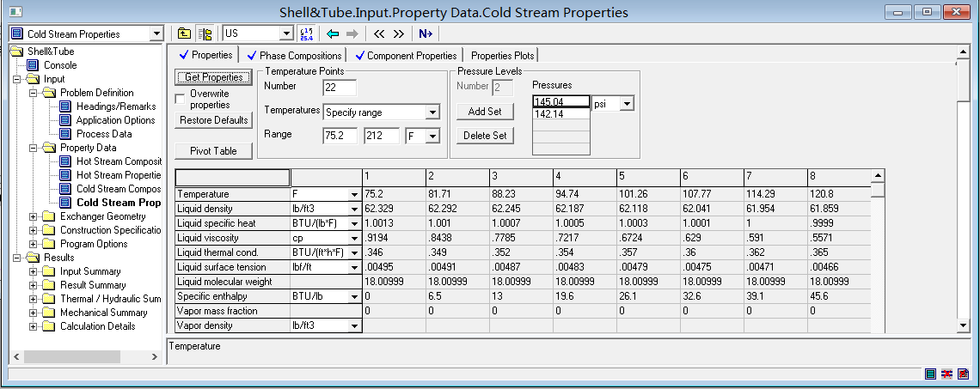The height and width of the screenshot is (389, 980).
Task: Open the Specific enthalpy BTU/lb unit dropdown
Action: click(355, 296)
